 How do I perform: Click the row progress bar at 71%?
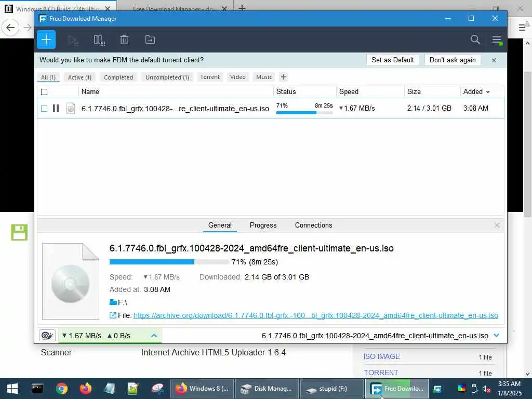(x=304, y=113)
